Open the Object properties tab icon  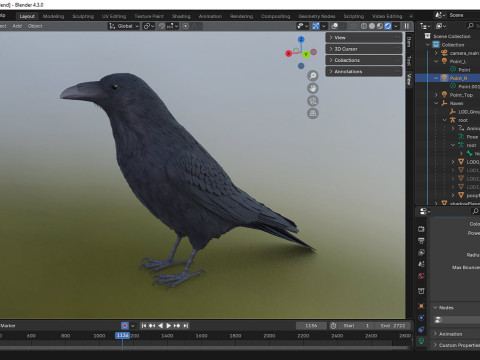pos(421,306)
